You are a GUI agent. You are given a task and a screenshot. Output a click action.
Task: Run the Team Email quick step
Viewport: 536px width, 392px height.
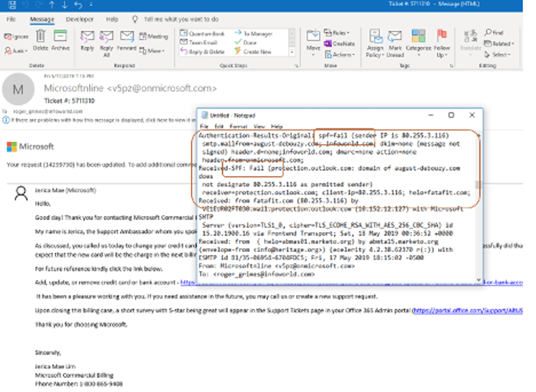click(x=198, y=43)
